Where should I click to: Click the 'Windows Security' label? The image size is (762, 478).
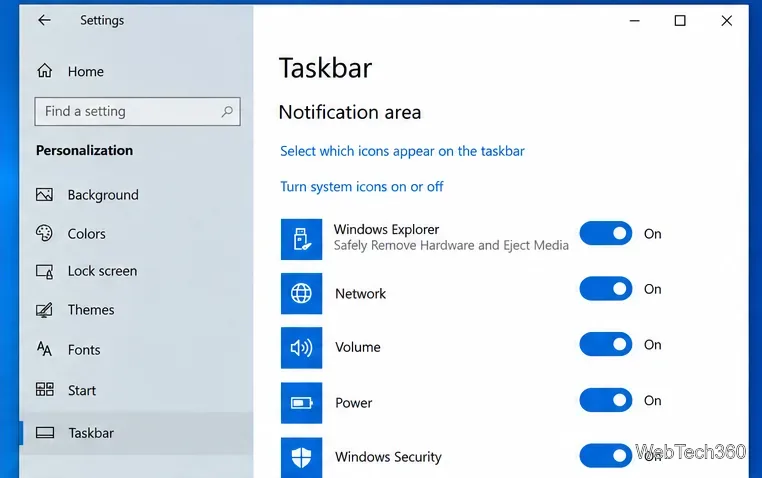coord(388,457)
